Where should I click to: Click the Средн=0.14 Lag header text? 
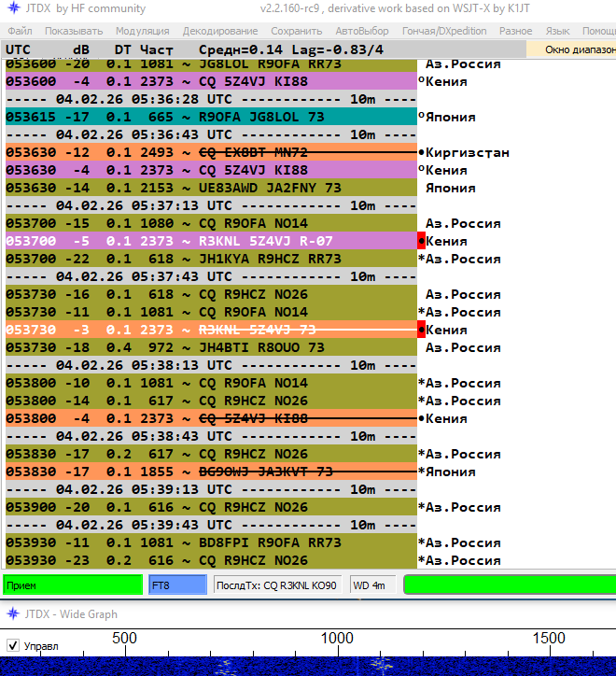pyautogui.click(x=291, y=49)
